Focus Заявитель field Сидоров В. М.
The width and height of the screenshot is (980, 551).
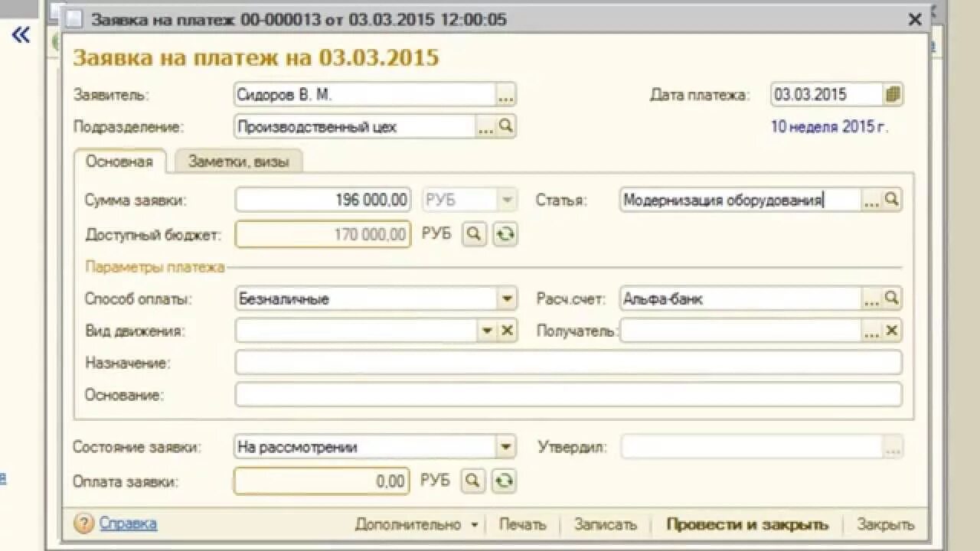(365, 95)
